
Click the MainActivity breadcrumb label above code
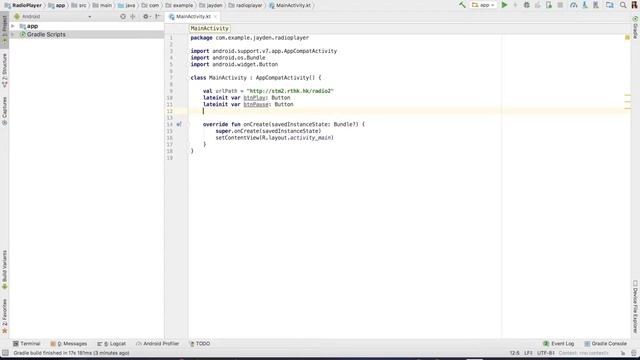tap(209, 28)
